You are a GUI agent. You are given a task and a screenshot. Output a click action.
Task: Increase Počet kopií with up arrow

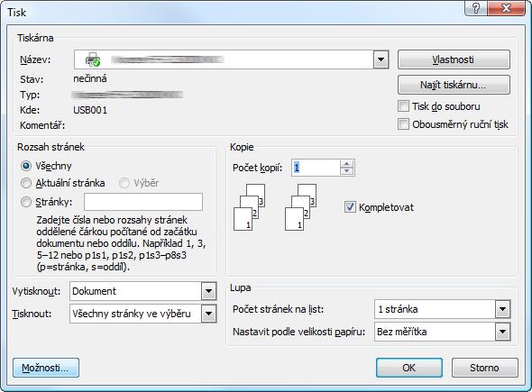tap(346, 164)
